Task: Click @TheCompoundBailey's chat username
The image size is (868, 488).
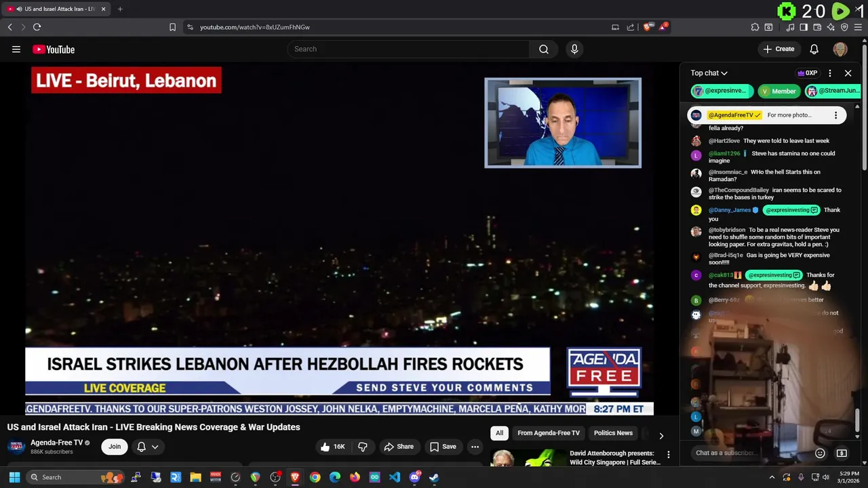Action: point(739,190)
